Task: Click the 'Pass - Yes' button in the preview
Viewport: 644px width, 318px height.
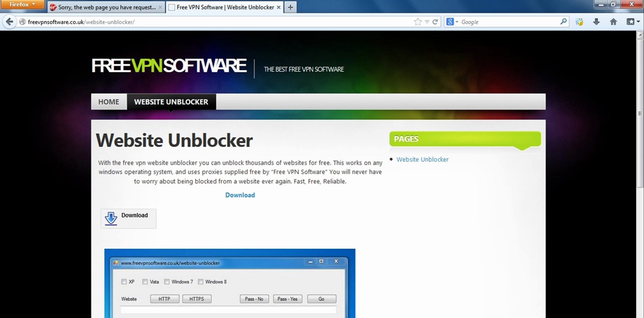Action: pyautogui.click(x=287, y=299)
